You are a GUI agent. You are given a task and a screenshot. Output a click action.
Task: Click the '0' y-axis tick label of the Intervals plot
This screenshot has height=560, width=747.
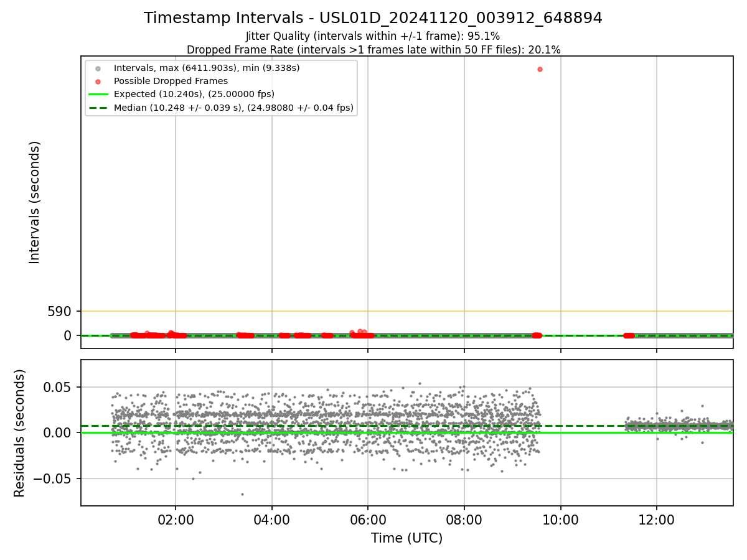67,336
